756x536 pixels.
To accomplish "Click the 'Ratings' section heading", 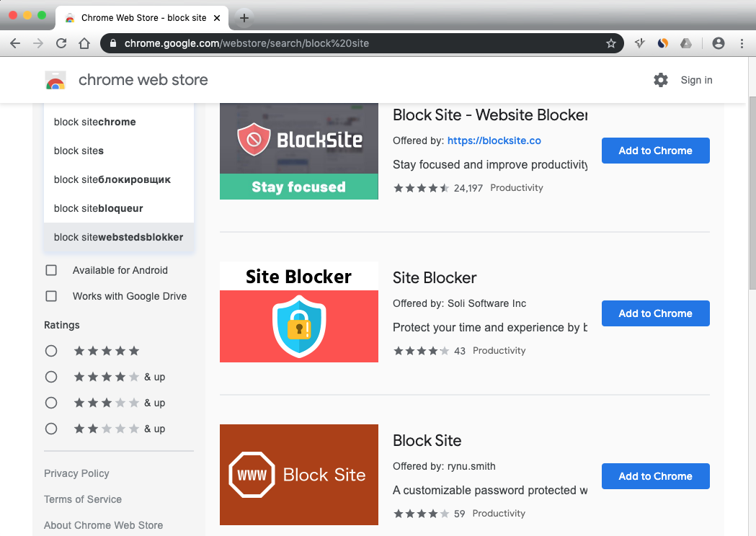I will click(x=62, y=326).
